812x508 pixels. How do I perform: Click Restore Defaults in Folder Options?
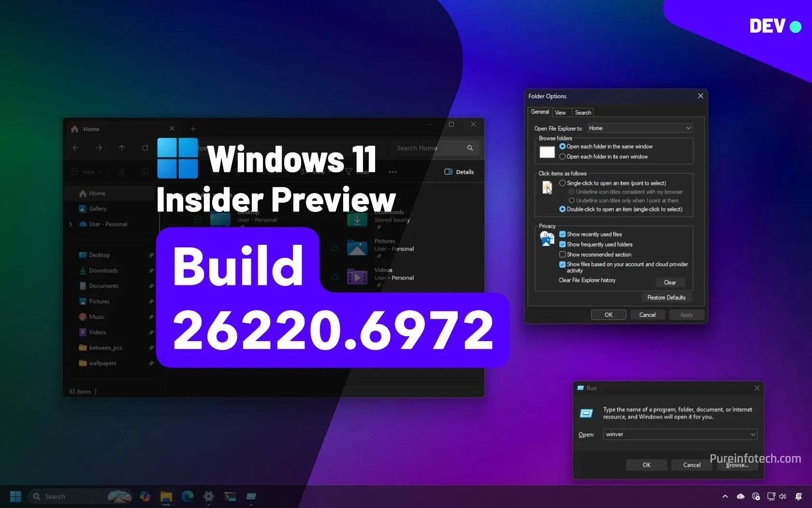667,298
